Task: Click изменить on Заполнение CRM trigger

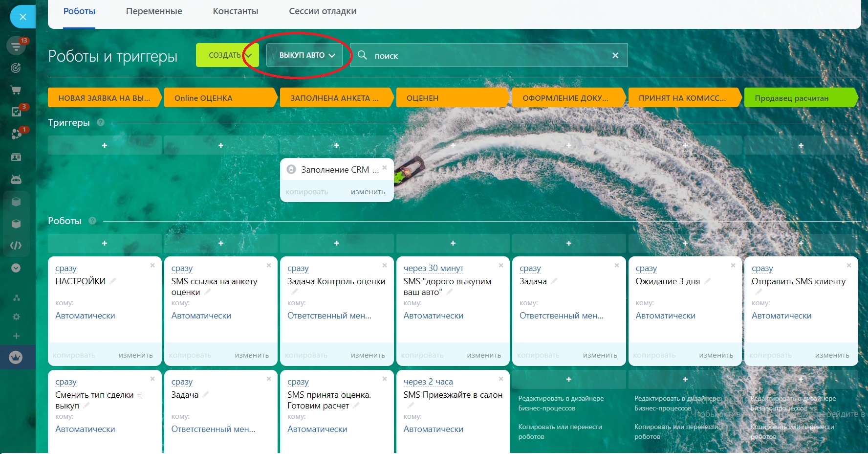Action: coord(368,192)
